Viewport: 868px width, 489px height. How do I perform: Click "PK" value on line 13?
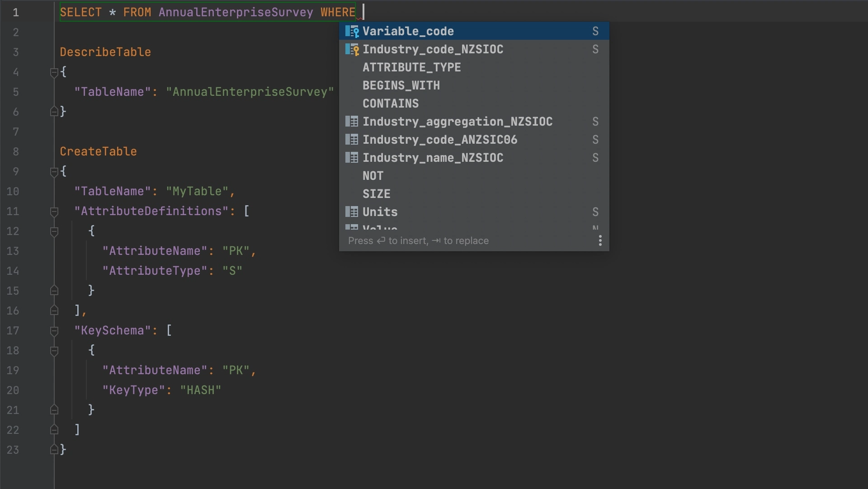236,251
